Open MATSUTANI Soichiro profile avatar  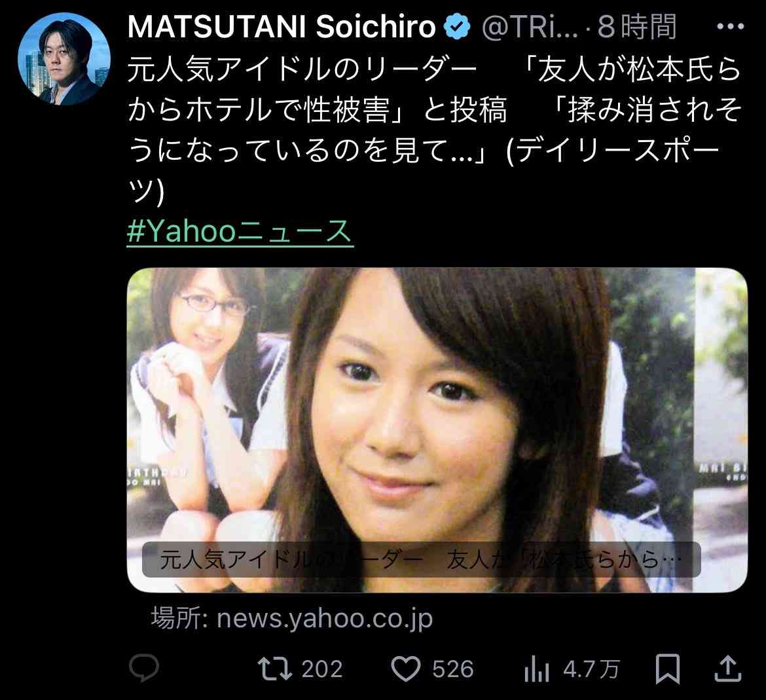coord(64,59)
